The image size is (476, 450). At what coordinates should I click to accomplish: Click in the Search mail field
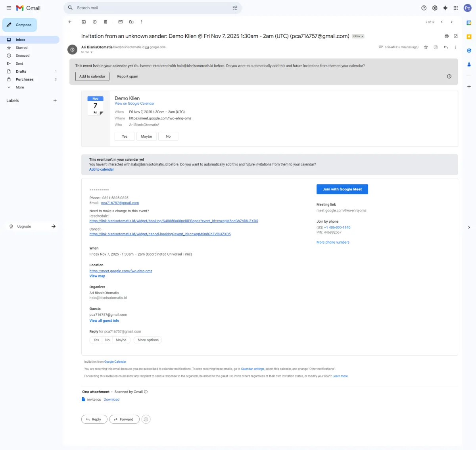pyautogui.click(x=153, y=8)
